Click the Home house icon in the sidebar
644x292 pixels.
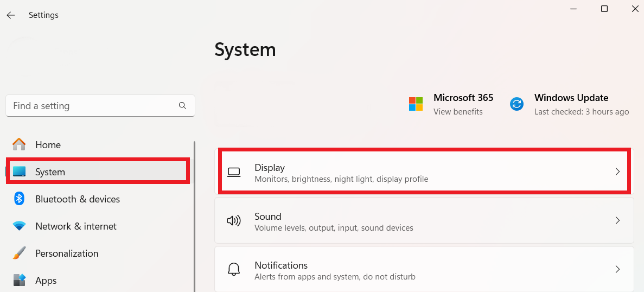coord(19,144)
